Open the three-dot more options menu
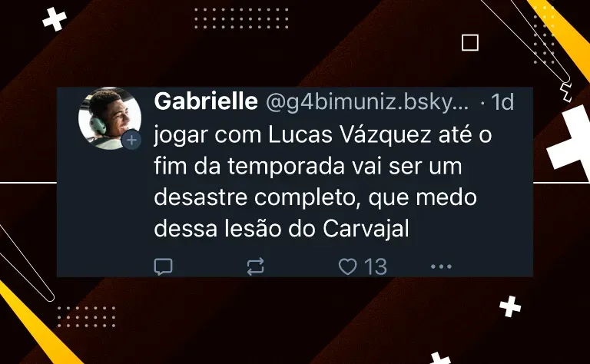The width and height of the screenshot is (590, 364). [x=441, y=266]
